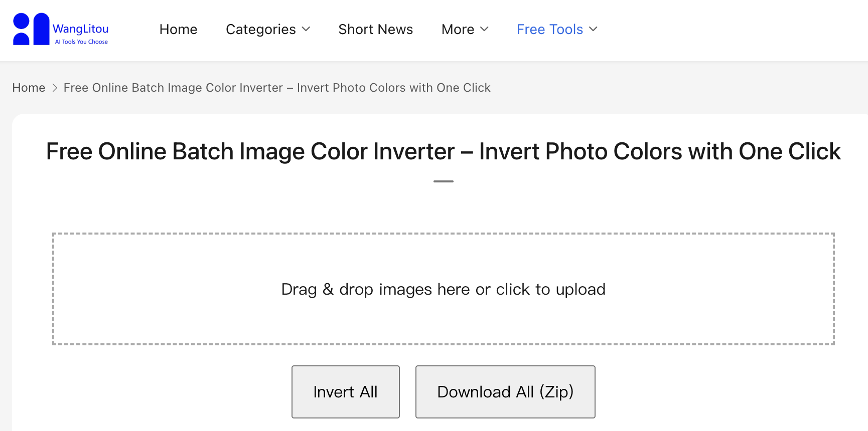
Task: Click the blue person-shaped logo icon
Action: (21, 29)
